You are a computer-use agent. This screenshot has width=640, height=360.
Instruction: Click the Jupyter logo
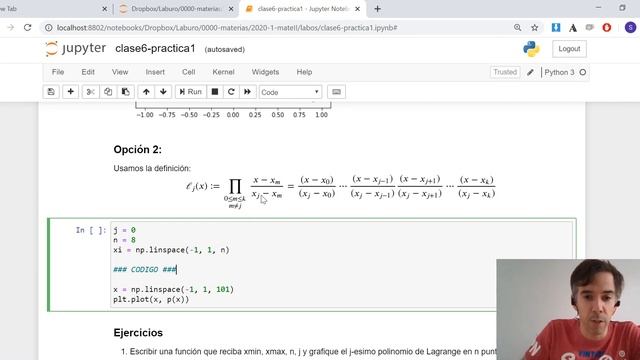coord(76,49)
